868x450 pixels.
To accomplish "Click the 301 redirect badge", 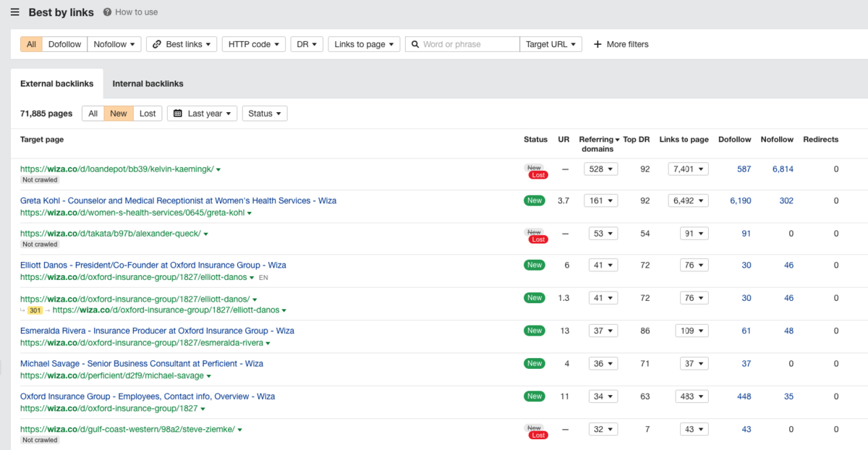I will (x=35, y=310).
